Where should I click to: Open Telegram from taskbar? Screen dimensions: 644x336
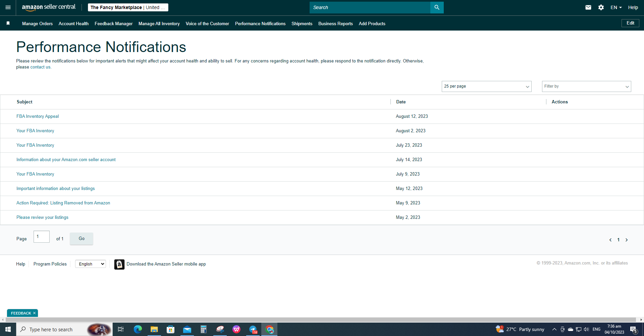tap(253, 329)
